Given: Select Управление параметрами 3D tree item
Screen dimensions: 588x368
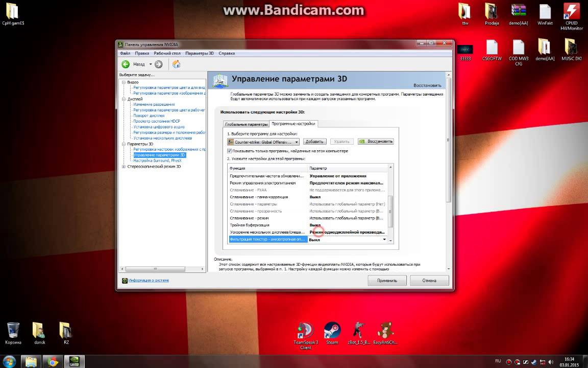Looking at the screenshot, I should pos(159,155).
